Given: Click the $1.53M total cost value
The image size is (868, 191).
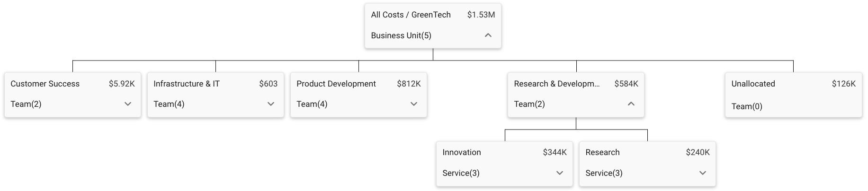Looking at the screenshot, I should (x=481, y=15).
